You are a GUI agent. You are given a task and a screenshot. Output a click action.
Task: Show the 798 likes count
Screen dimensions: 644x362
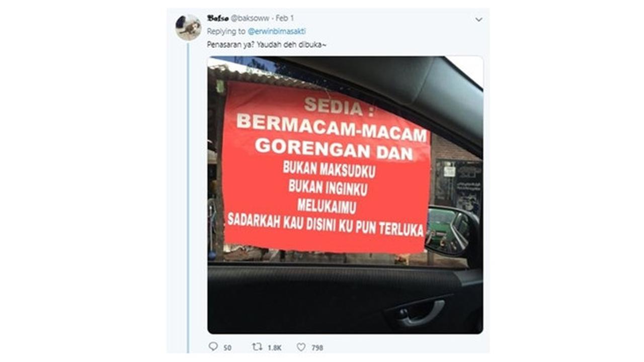pyautogui.click(x=317, y=347)
